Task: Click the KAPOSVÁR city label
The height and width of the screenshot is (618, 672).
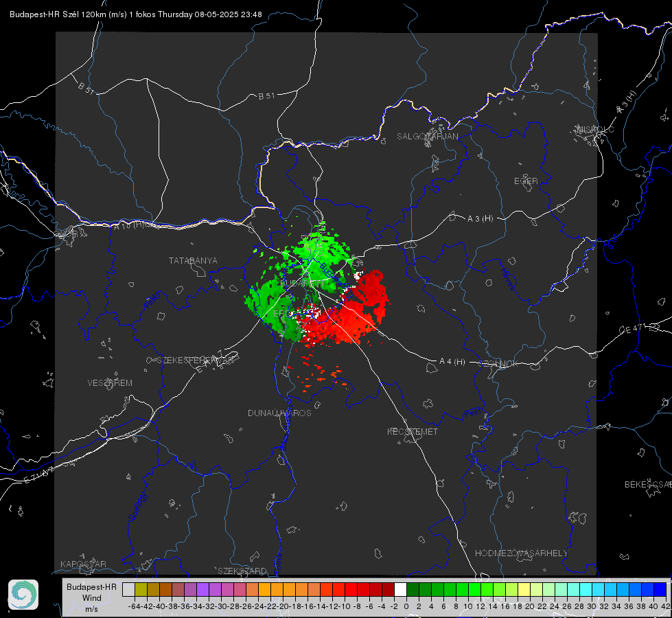Action: 83,564
